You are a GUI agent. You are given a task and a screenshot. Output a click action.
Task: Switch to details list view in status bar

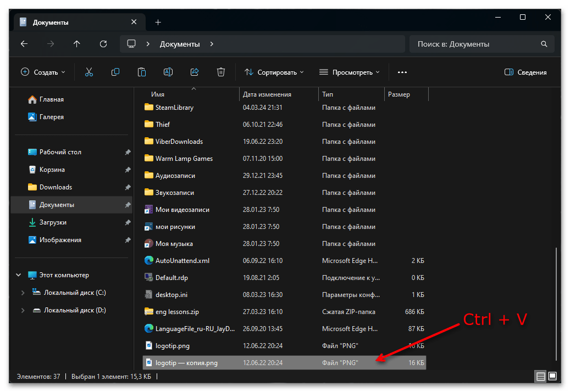click(x=541, y=377)
